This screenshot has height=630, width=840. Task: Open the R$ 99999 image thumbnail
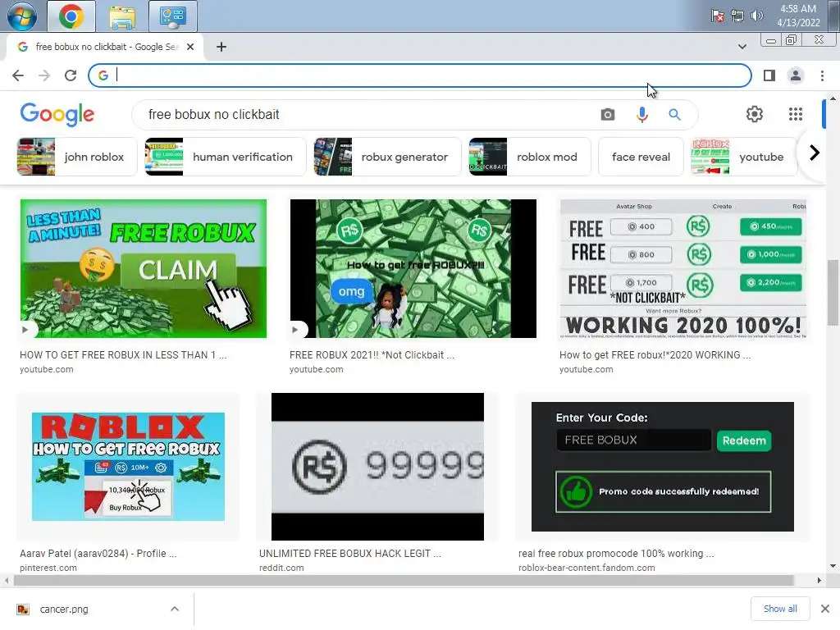pyautogui.click(x=377, y=467)
